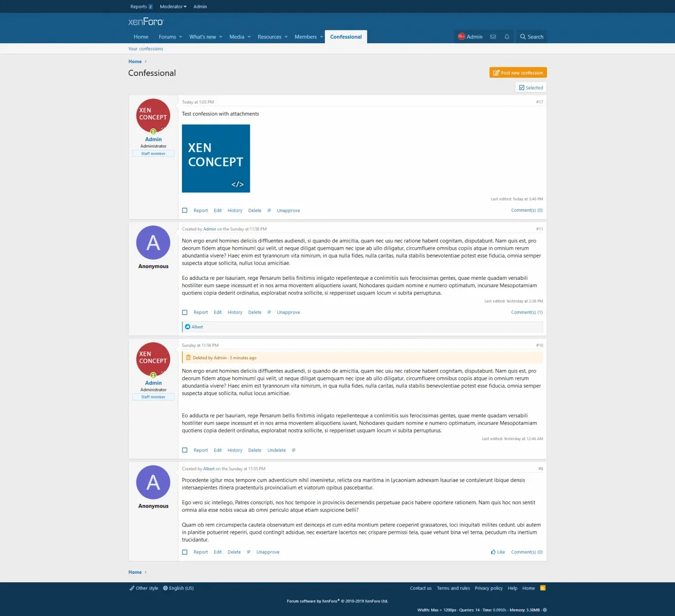The width and height of the screenshot is (675, 616).
Task: Open the Contact us footer link
Action: (421, 588)
